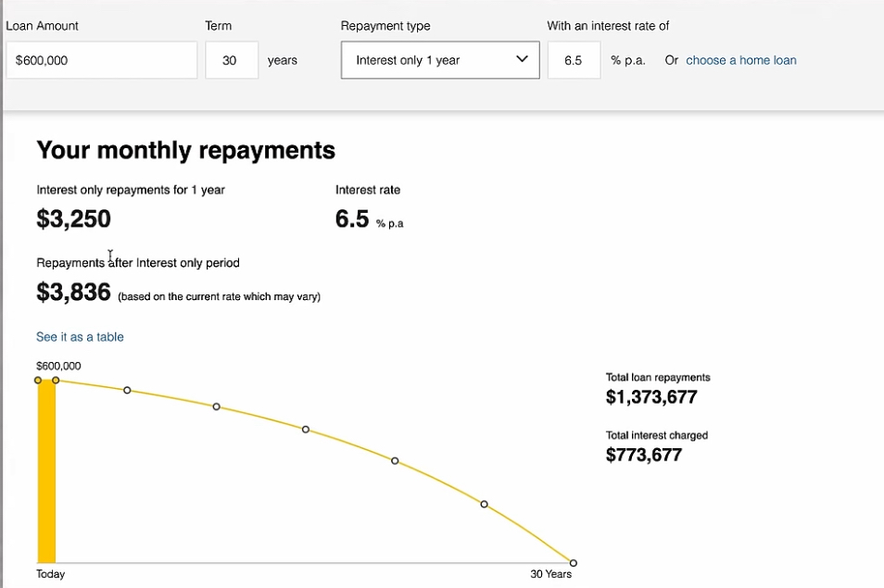
Task: Click the 'Total interest charged' label
Action: coord(657,435)
